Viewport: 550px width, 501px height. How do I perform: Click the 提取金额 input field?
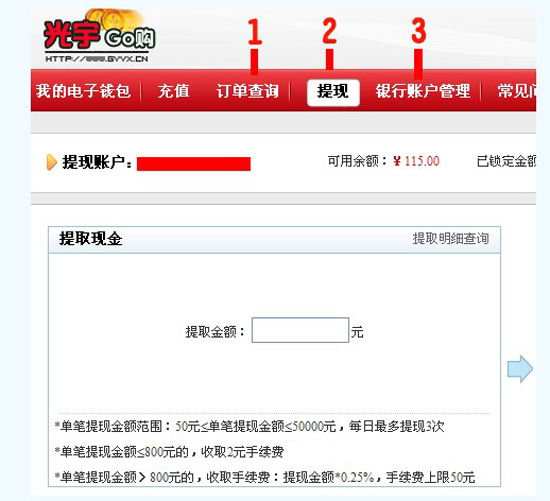coord(300,330)
